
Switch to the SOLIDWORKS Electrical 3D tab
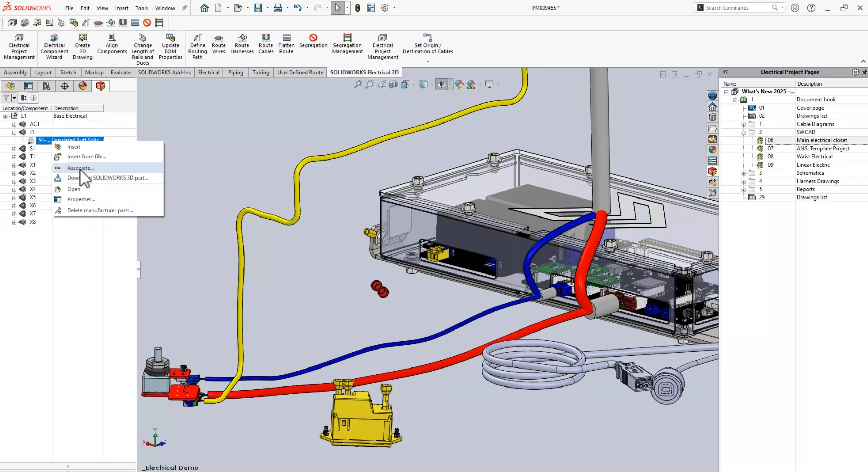[x=363, y=72]
